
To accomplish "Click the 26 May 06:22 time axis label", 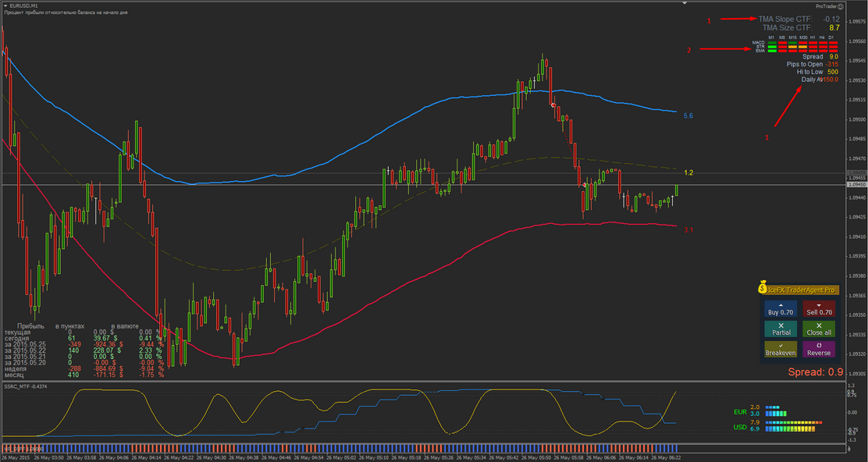I will 665,458.
